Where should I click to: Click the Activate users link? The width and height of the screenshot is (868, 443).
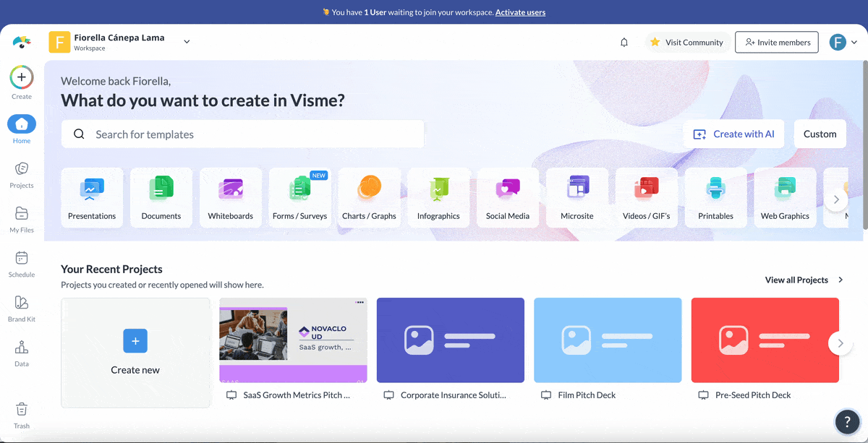520,12
